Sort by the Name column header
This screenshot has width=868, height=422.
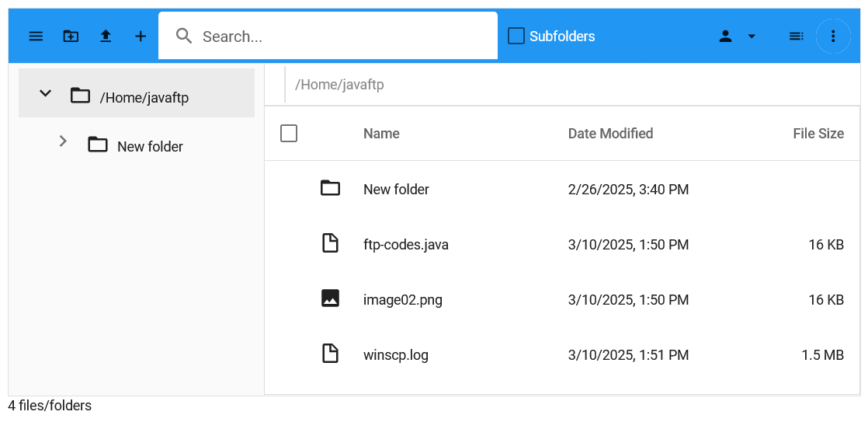click(381, 134)
